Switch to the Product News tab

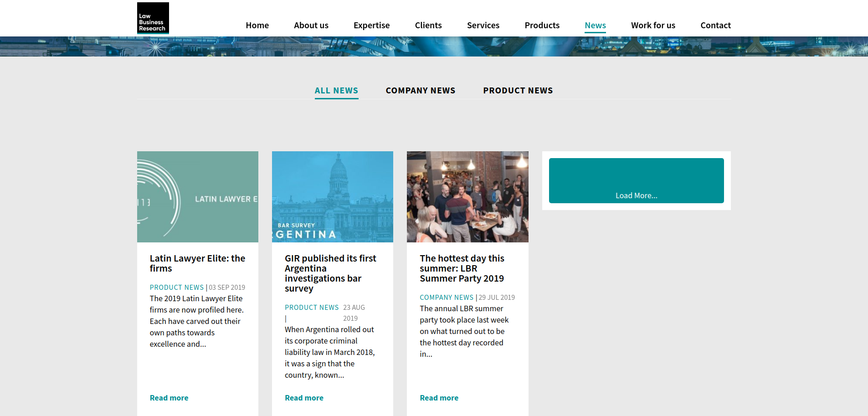(x=518, y=91)
